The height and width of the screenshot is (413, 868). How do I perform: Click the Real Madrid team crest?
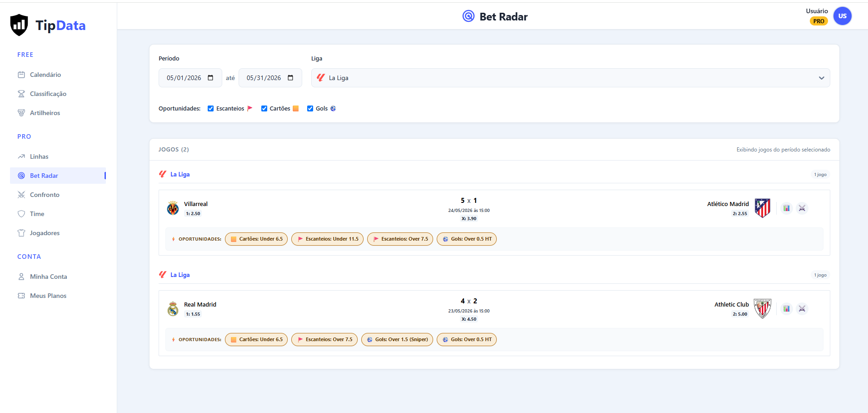[x=173, y=309]
